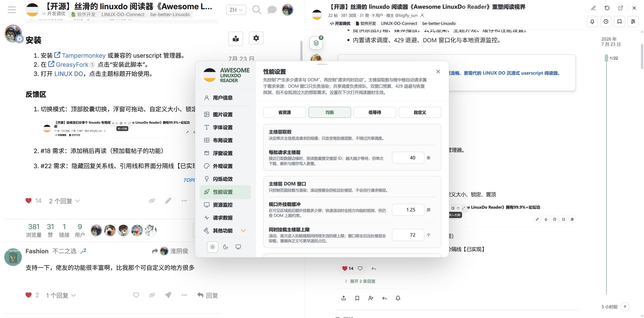This screenshot has height=318, width=644.
Task: Open 浮窗设置 in settings sidebar
Action: 225,153
